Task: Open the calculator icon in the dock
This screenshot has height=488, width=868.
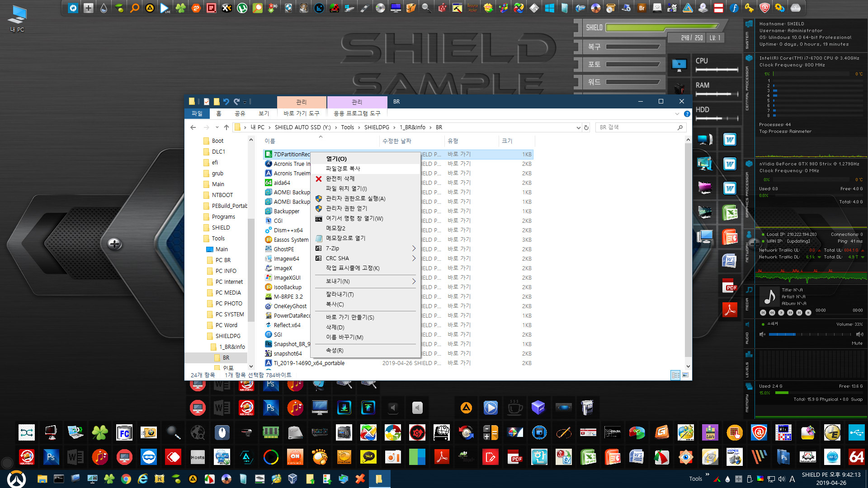Action: click(491, 433)
